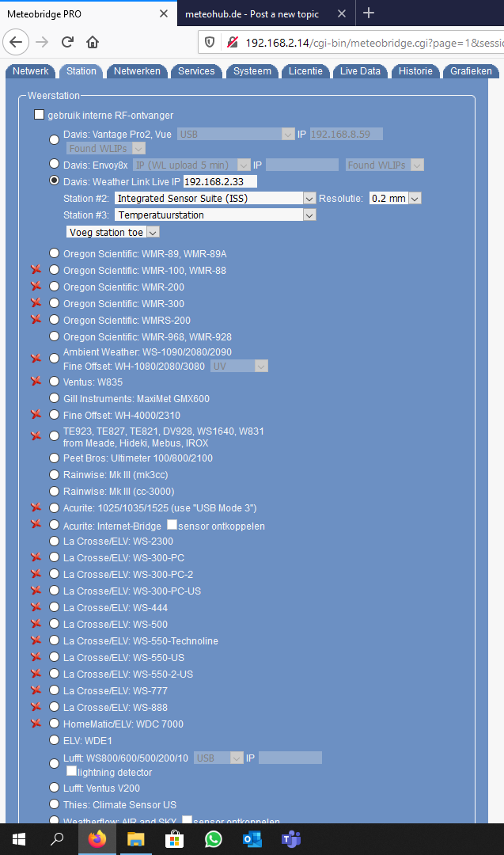Select Oregon Scientific WMR-89 radio button
Screen dimensions: 504x855
54,253
